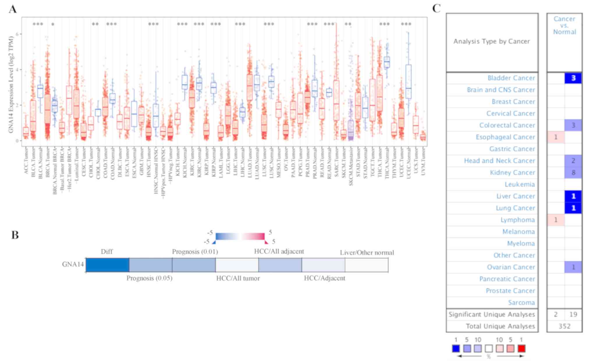Screen dimensions: 591x364
Task: Click the solid blue legend swatch
Action: point(456,349)
